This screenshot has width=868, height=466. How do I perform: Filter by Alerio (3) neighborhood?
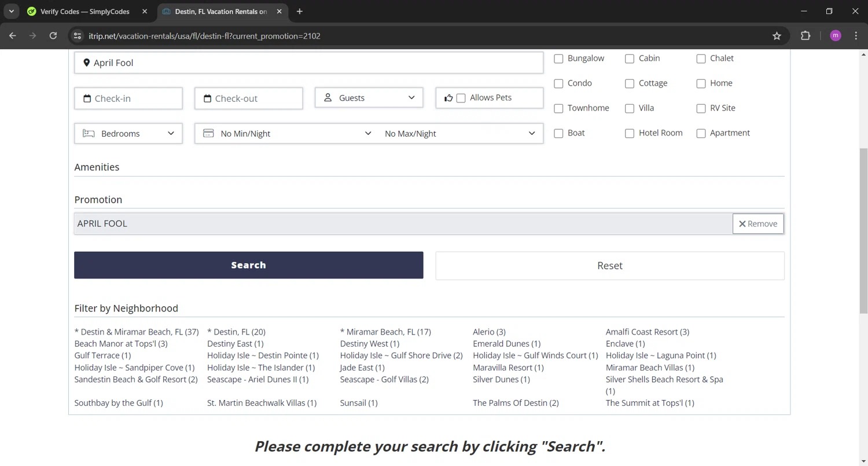coord(489,332)
